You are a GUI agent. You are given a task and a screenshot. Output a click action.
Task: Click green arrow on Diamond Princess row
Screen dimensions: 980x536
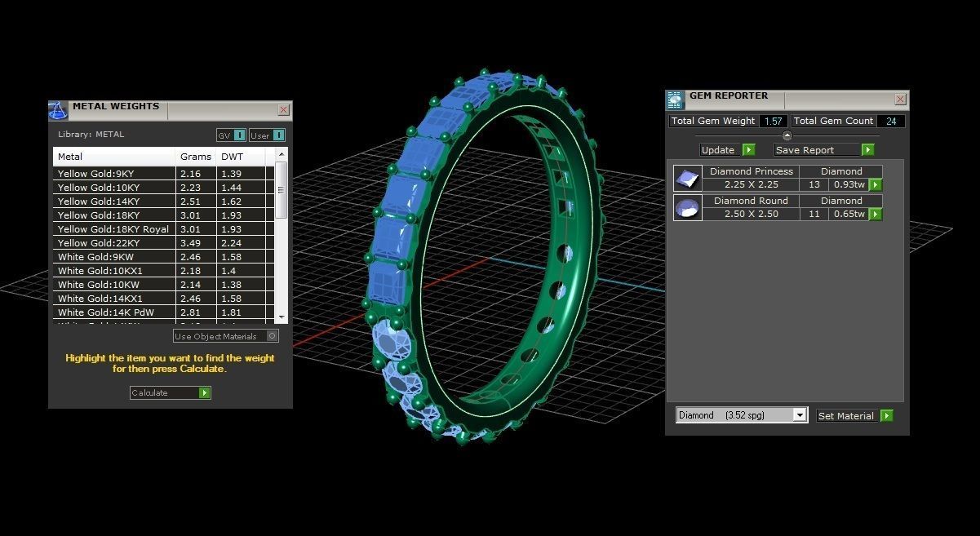coord(876,185)
